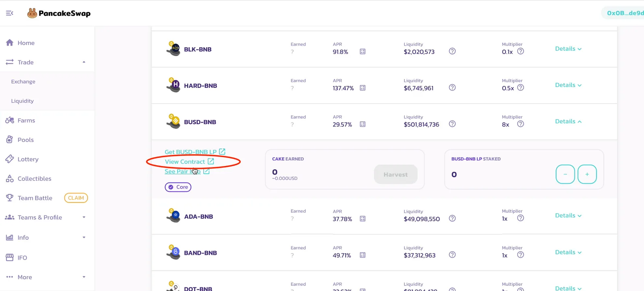Click the liquidity help icon for ADA-BNB
This screenshot has height=291, width=644.
click(x=452, y=218)
